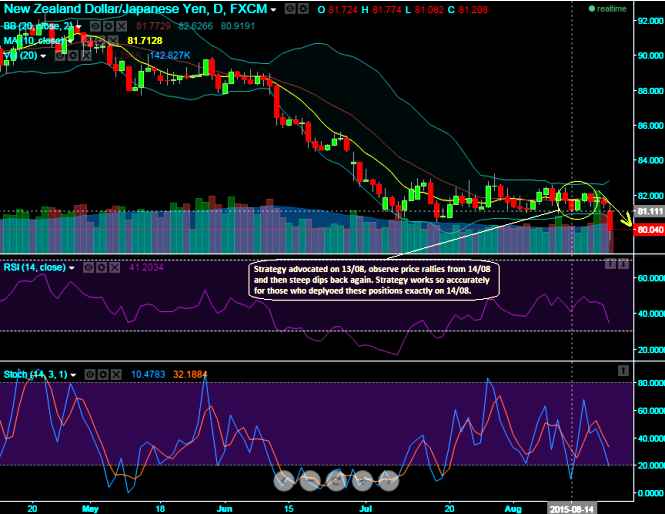665x514 pixels.
Task: Click the high price value 81.774
Action: point(386,9)
